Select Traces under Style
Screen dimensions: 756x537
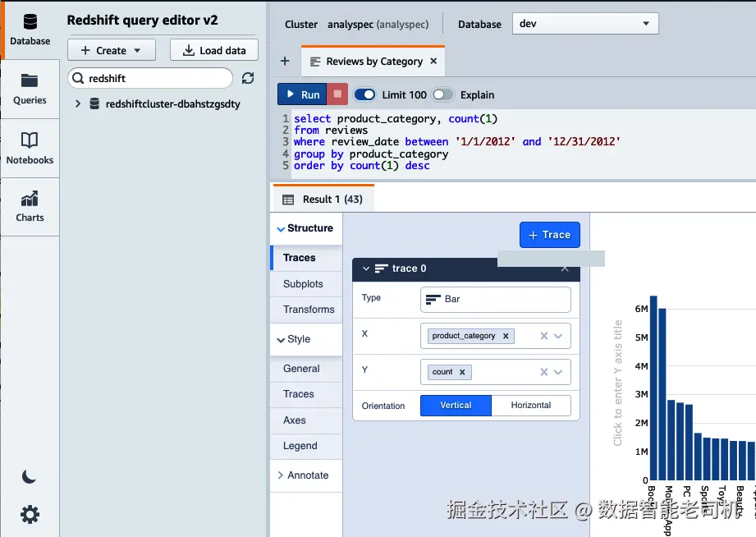[x=305, y=394]
